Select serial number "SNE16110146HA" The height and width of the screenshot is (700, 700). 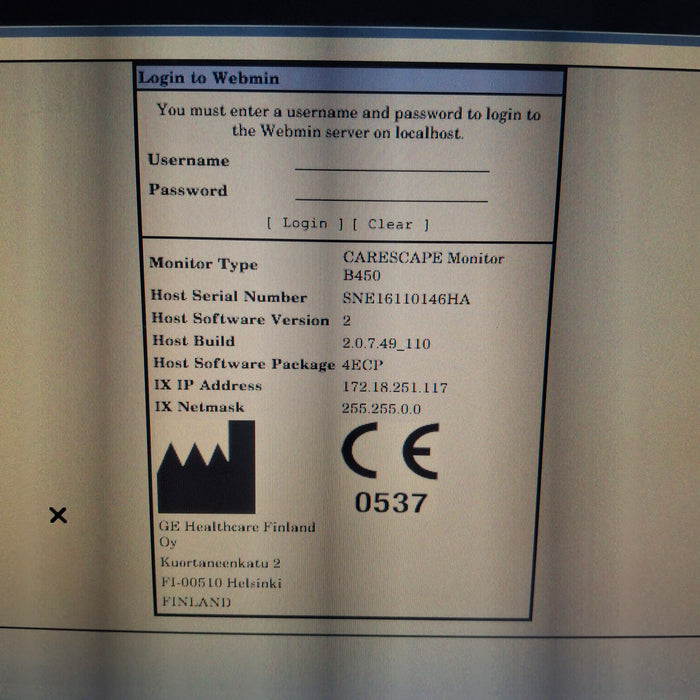click(x=406, y=298)
